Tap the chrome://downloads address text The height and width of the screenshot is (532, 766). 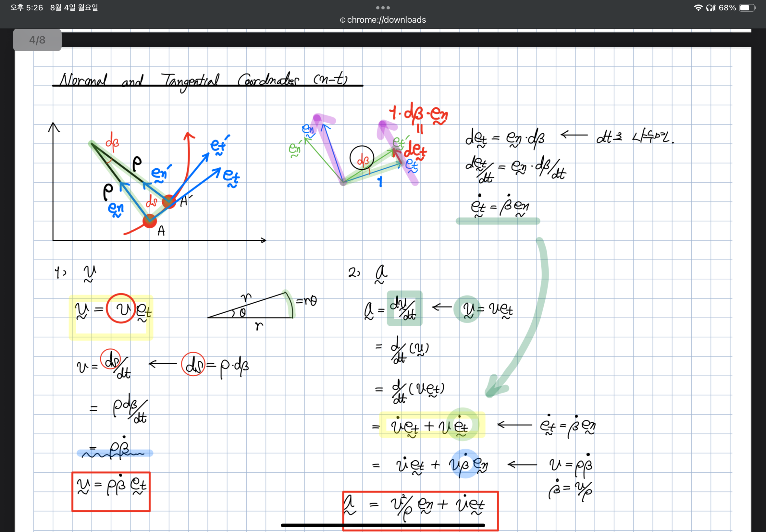pos(386,20)
